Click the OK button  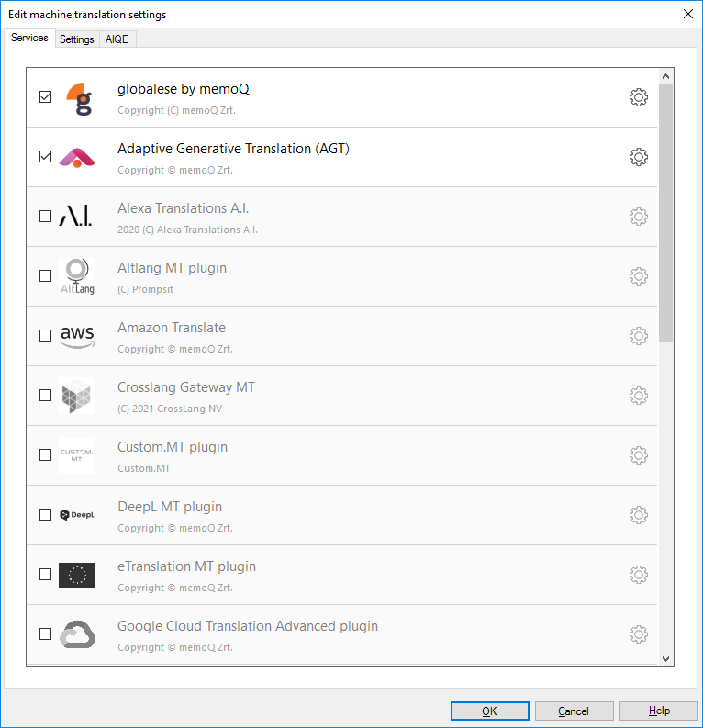[489, 711]
